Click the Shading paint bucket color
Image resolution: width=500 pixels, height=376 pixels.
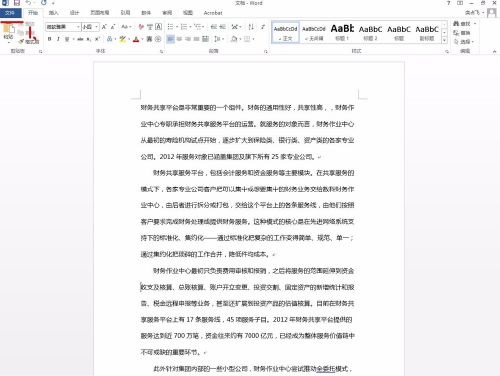pyautogui.click(x=234, y=39)
